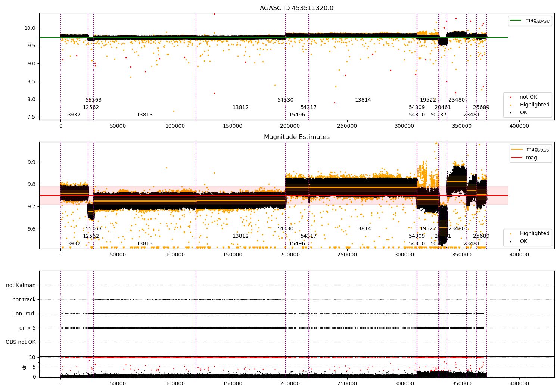Click OBSID label 54330 in AGASC plot
This screenshot has height=392, width=560.
coord(286,100)
